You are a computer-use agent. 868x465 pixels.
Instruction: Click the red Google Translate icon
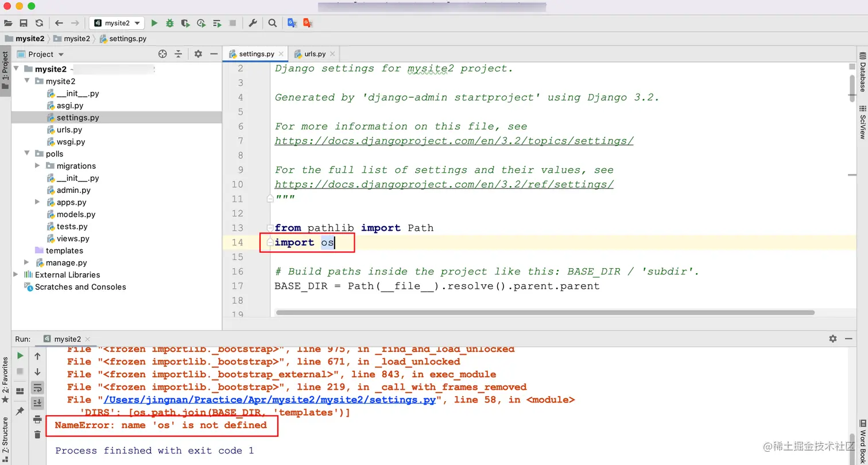coord(308,23)
